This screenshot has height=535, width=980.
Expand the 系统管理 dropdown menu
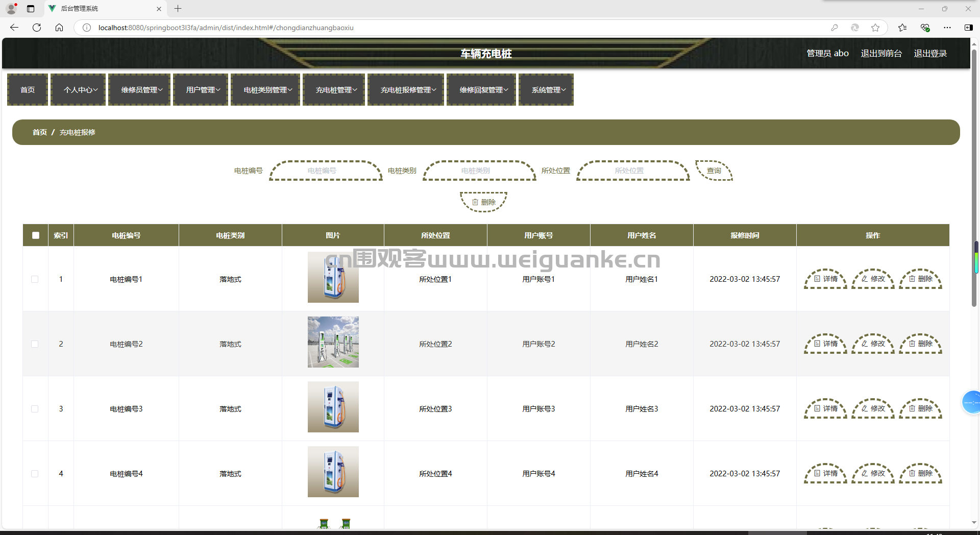[x=546, y=90]
